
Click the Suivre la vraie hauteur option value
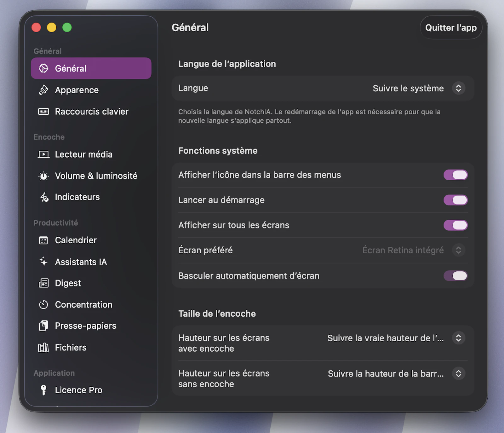(385, 338)
